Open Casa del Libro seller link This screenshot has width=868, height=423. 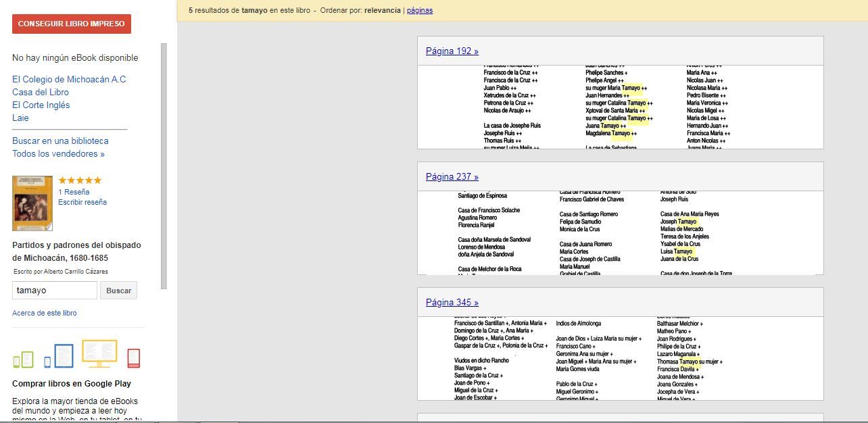click(41, 93)
